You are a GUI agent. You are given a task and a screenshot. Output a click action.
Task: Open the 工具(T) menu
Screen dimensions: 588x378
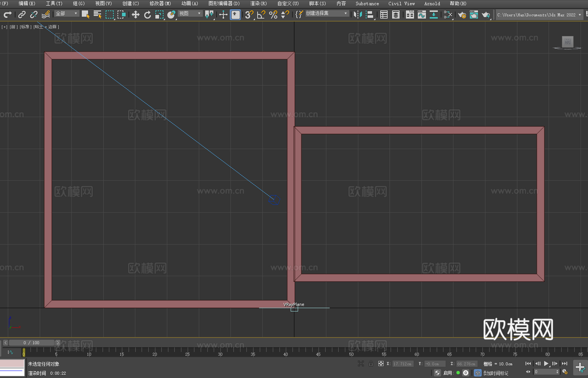(x=54, y=3)
